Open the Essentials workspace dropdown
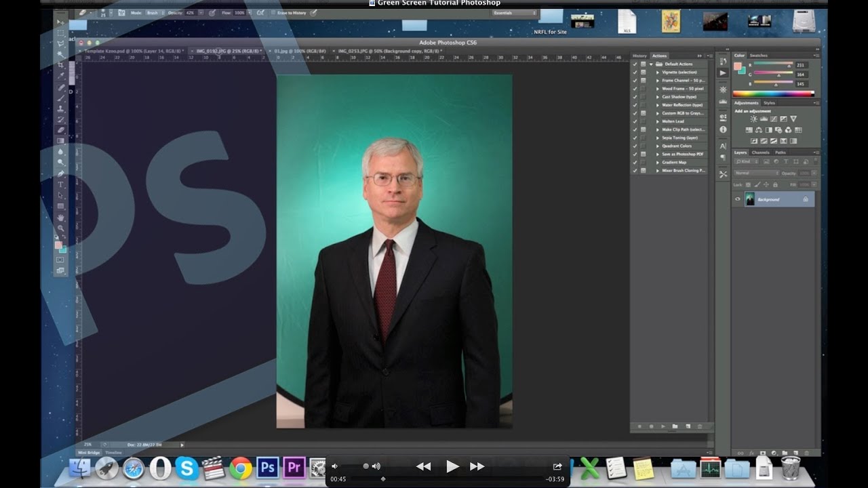The image size is (868, 488). (515, 13)
